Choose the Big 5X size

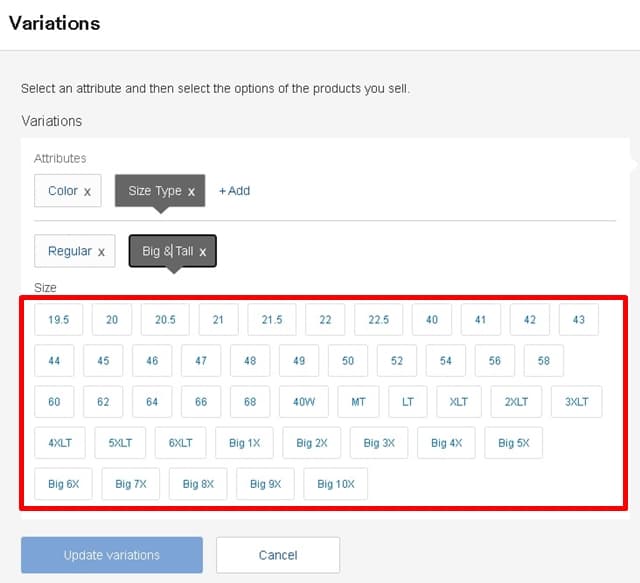point(513,443)
